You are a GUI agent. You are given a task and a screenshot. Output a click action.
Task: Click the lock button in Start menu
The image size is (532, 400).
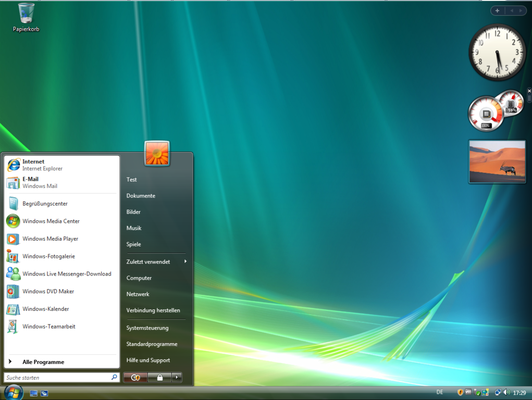point(159,377)
